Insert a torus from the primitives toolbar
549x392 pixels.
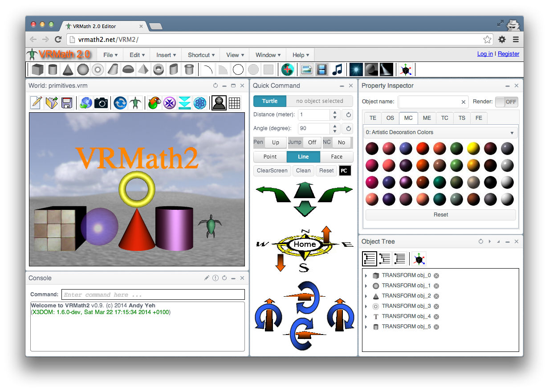98,69
